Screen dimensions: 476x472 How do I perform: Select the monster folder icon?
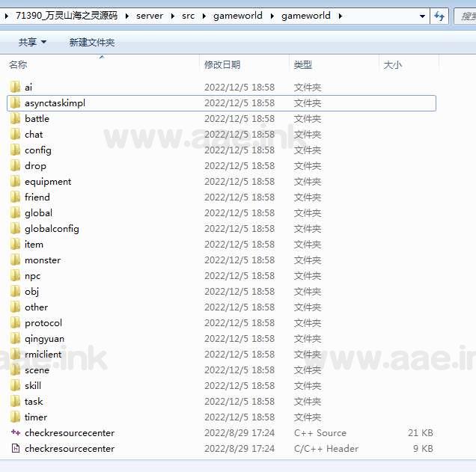[15, 260]
